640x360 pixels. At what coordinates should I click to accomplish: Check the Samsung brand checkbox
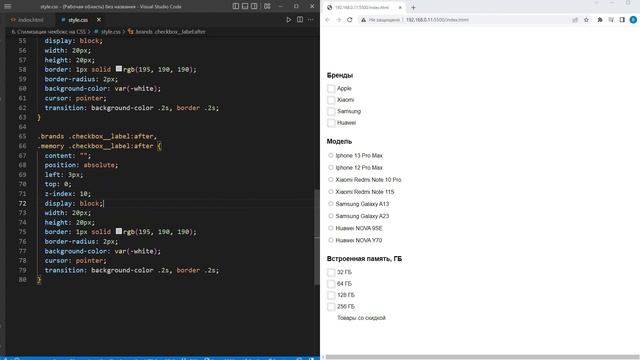pos(331,111)
